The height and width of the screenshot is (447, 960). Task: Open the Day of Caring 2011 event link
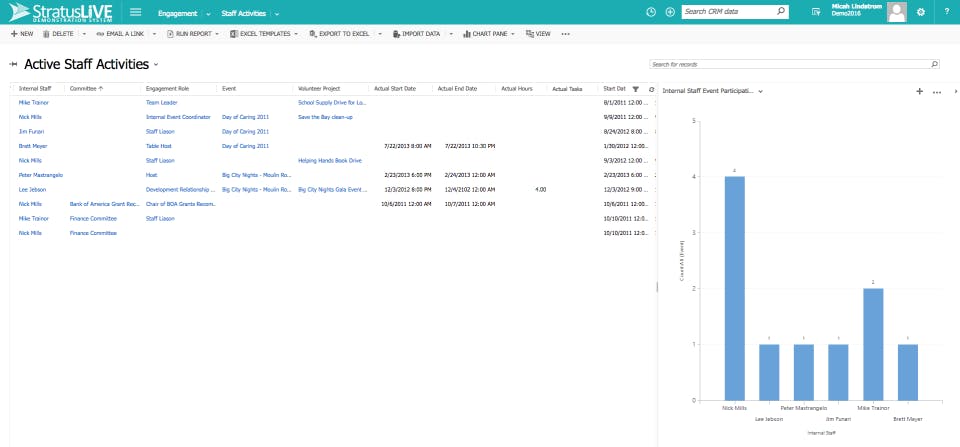coord(245,117)
